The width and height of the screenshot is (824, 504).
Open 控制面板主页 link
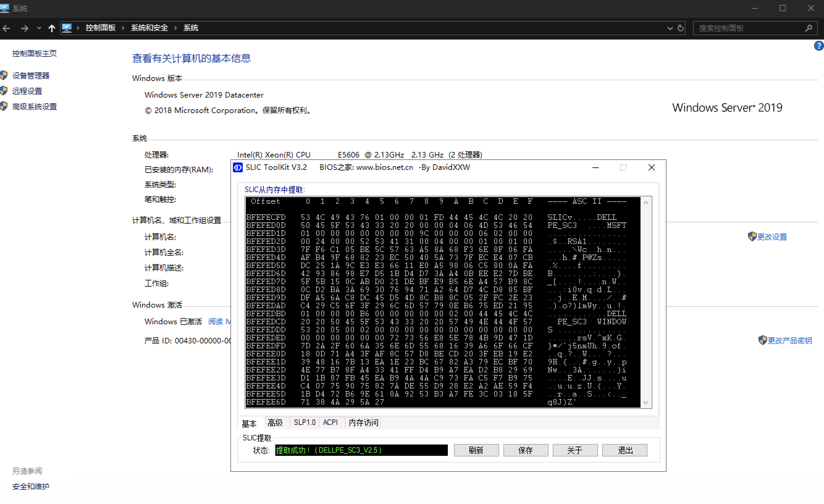pyautogui.click(x=35, y=53)
